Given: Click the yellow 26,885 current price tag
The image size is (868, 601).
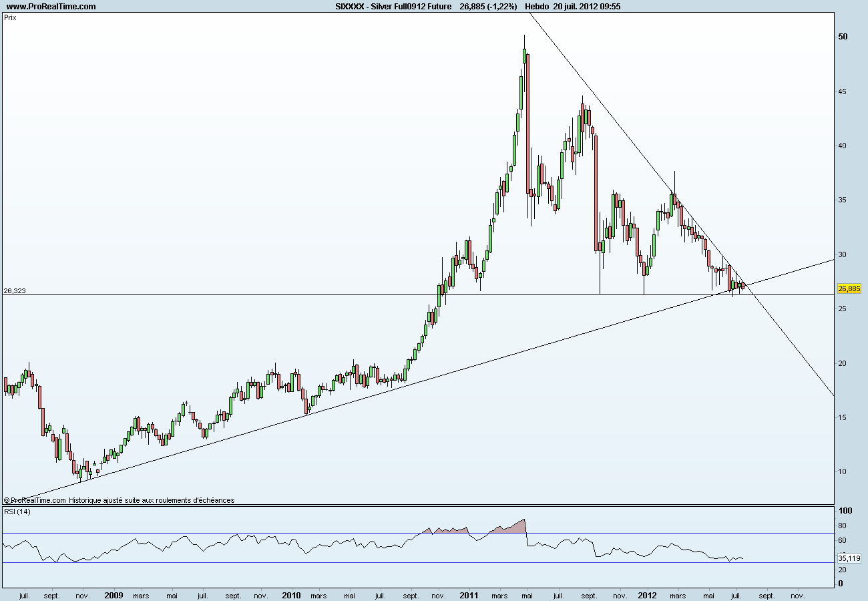Looking at the screenshot, I should [x=849, y=288].
